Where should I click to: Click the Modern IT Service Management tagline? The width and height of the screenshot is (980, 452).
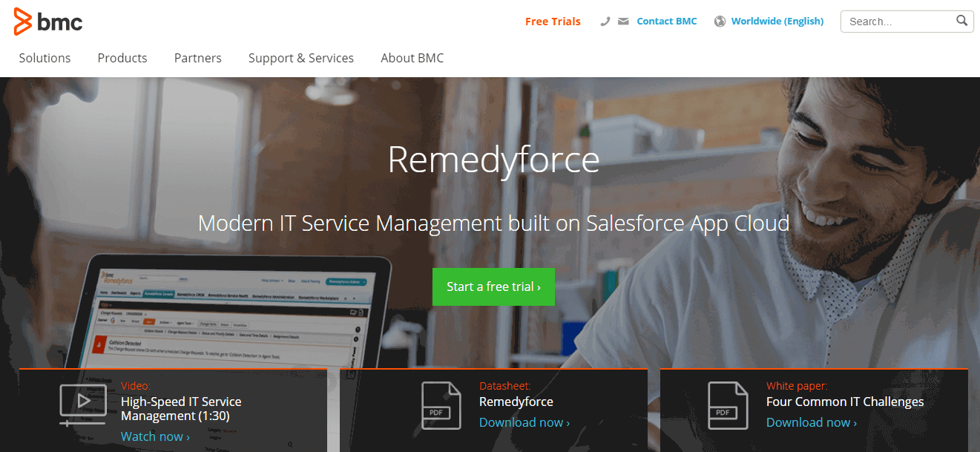pyautogui.click(x=493, y=223)
